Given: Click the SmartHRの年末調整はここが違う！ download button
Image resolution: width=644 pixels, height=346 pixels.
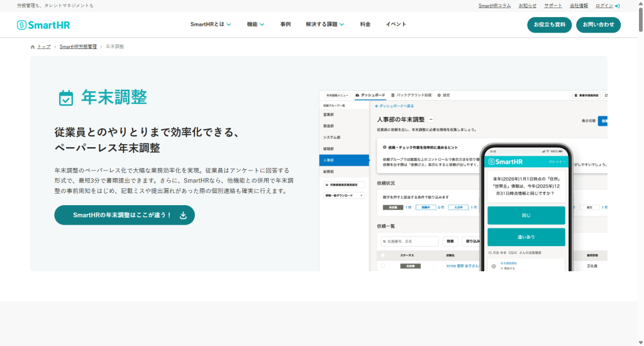Looking at the screenshot, I should (x=125, y=215).
